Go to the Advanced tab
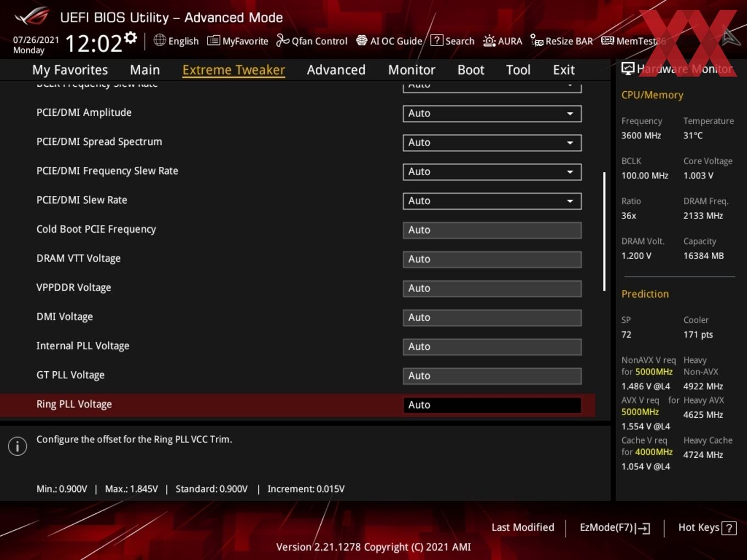 pos(336,70)
